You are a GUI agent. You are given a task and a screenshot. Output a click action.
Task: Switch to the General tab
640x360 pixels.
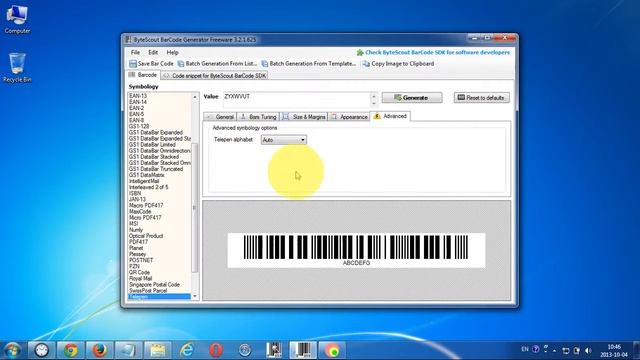[220, 117]
